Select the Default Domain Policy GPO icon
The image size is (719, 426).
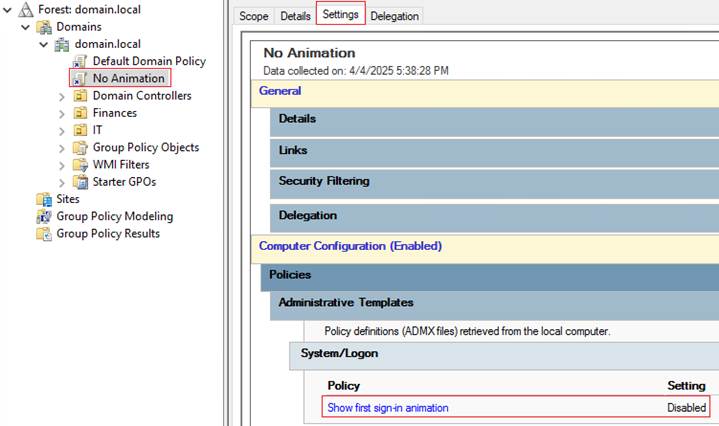point(80,61)
